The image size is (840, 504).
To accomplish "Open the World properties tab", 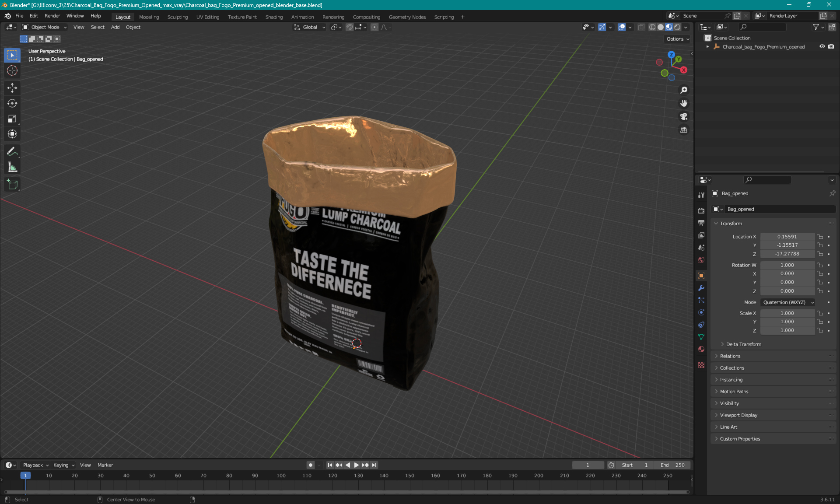I will pyautogui.click(x=701, y=260).
